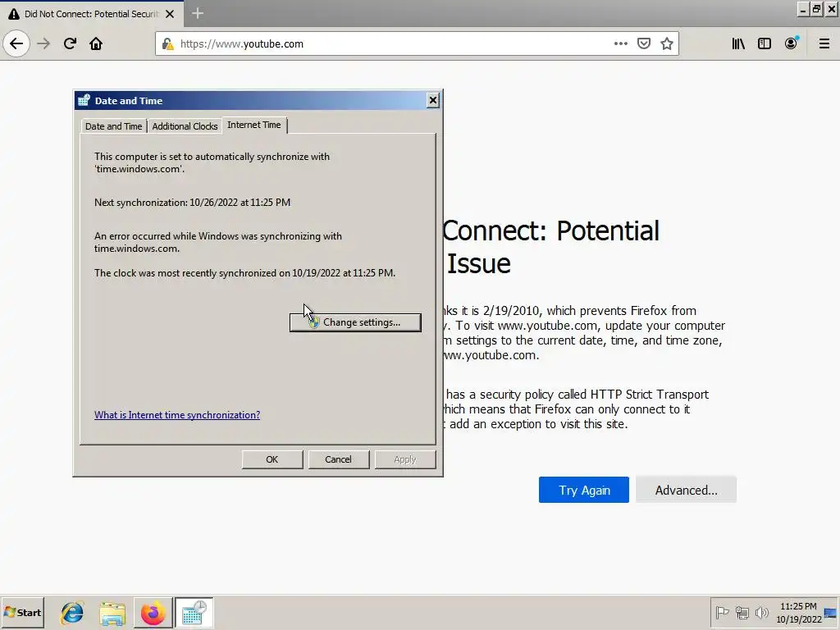Confirm the dialog with OK
Screen dimensions: 840x630
(272, 459)
